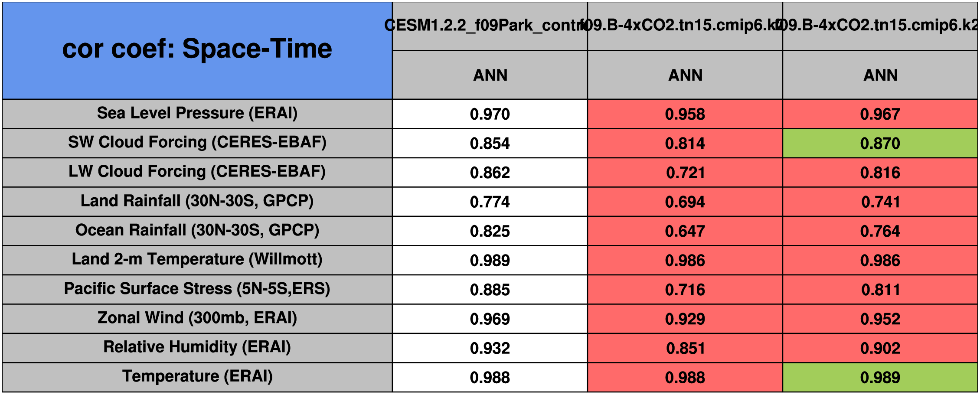Click the Sea Level Pressure (ERAI) row label
This screenshot has height=395, width=980.
point(197,113)
